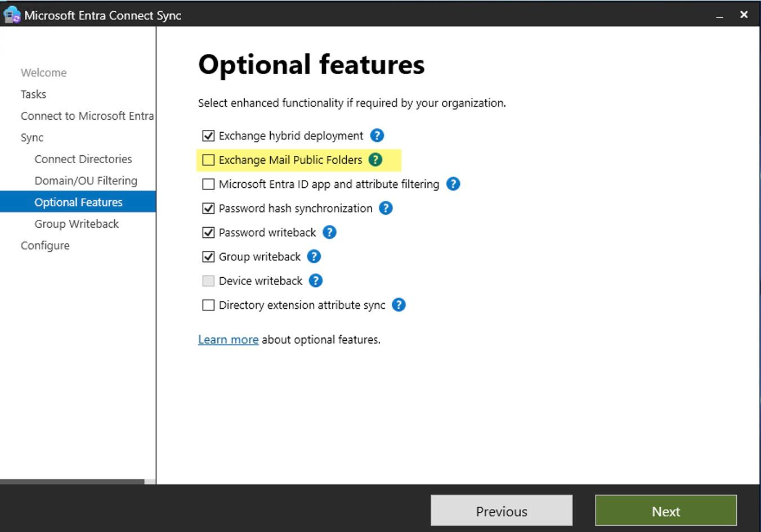
Task: Click the Next button
Action: [666, 511]
